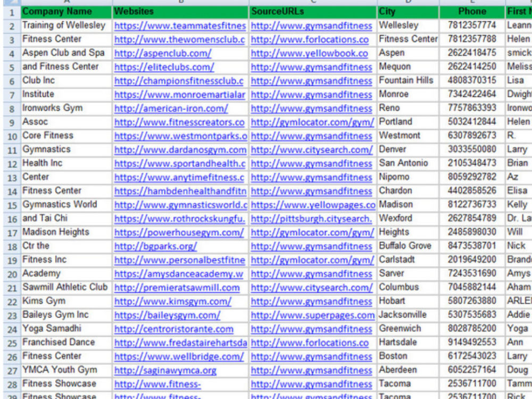Open the american-iron.com link
The width and height of the screenshot is (532, 399).
[x=171, y=109]
